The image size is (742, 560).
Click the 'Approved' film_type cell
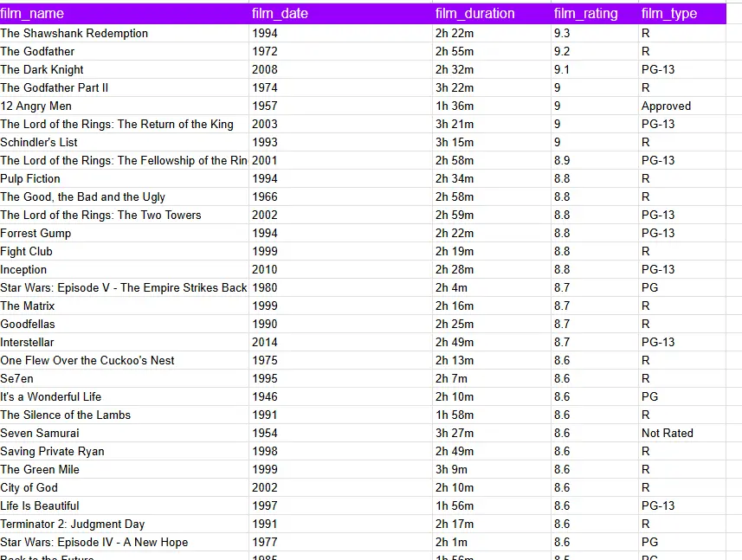(x=682, y=106)
